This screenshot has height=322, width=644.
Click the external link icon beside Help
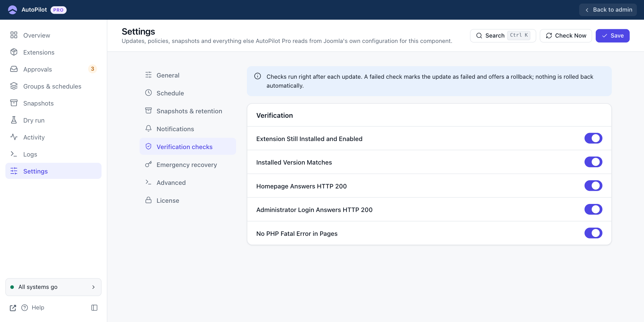13,308
